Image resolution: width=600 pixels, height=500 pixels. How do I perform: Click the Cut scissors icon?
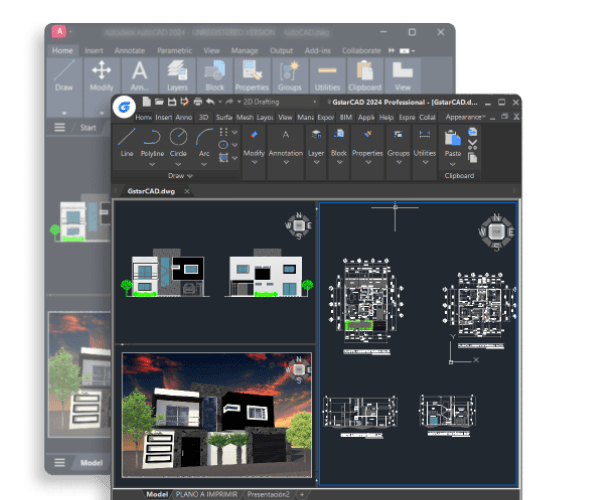(x=473, y=144)
